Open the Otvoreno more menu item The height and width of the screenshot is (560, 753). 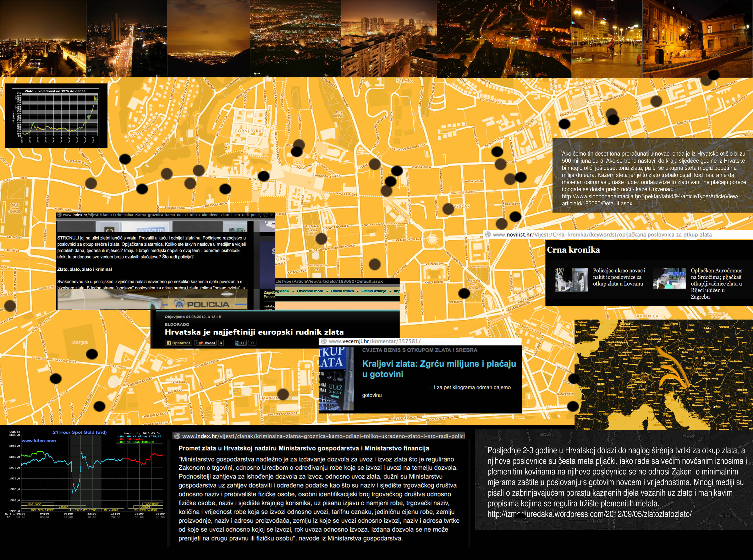pyautogui.click(x=310, y=291)
